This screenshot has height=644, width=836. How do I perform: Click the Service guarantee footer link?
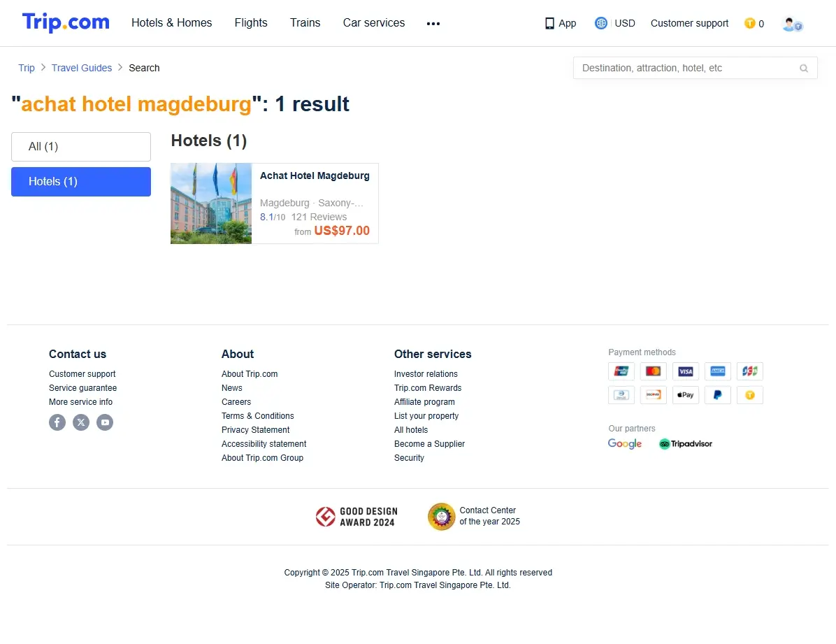point(82,388)
